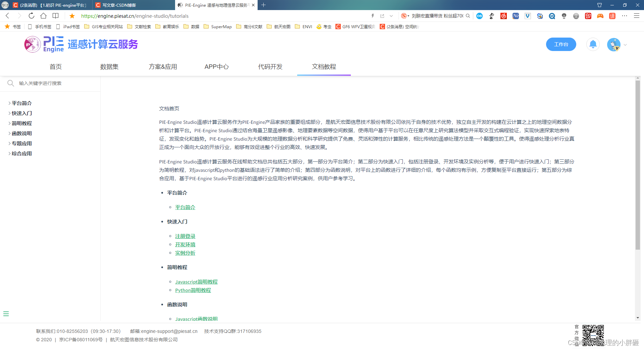The image size is (644, 349).
Task: Open the V extension icon
Action: pos(528,16)
